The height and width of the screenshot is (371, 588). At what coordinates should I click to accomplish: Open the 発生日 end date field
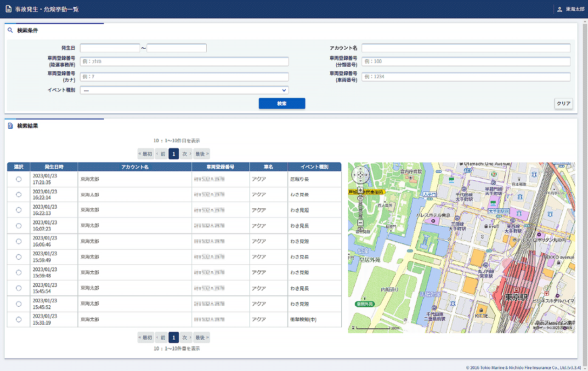177,48
